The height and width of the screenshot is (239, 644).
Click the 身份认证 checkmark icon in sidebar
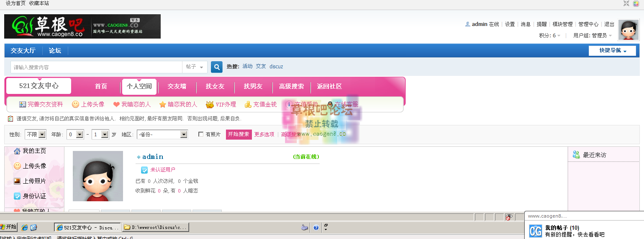17,196
